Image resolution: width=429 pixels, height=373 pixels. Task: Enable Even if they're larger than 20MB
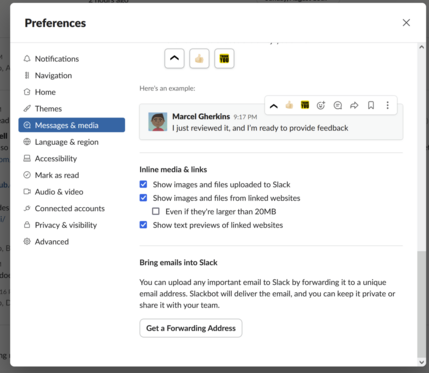156,211
